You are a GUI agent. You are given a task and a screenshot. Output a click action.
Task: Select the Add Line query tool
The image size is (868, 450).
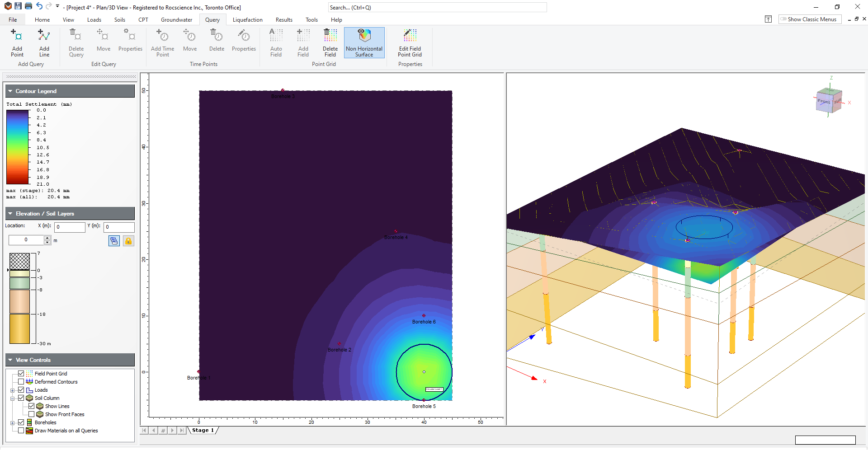[44, 43]
